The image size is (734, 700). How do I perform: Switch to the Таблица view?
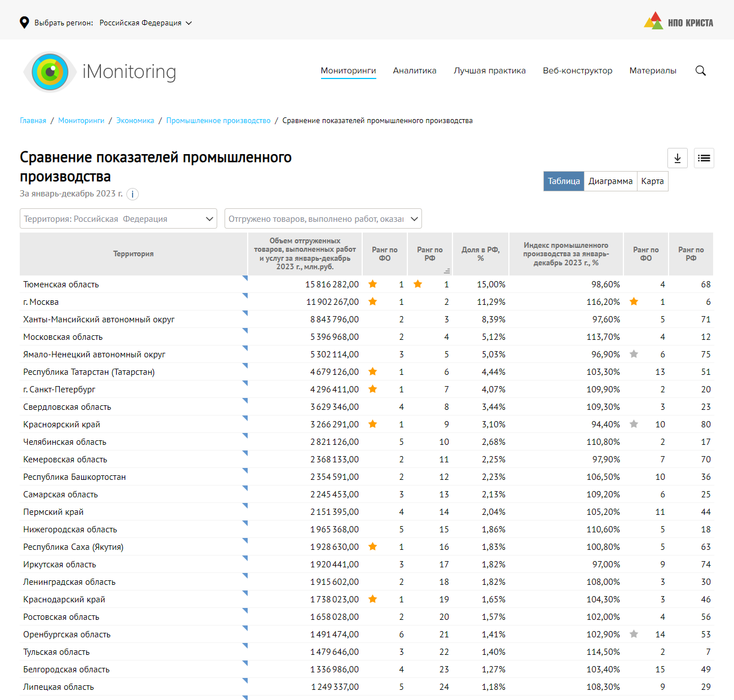coord(564,181)
